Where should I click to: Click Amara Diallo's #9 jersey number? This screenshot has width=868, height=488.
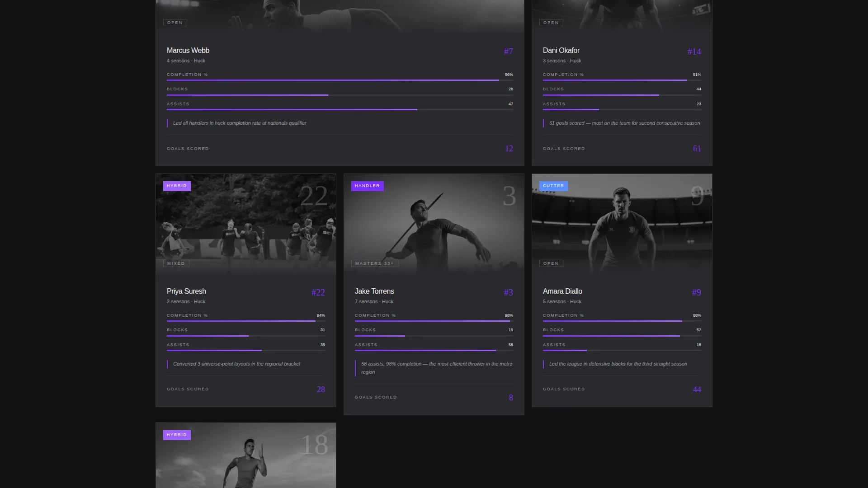pyautogui.click(x=696, y=292)
